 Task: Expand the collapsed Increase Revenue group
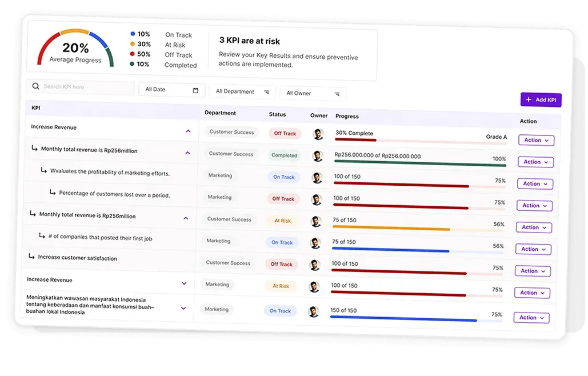pos(184,283)
